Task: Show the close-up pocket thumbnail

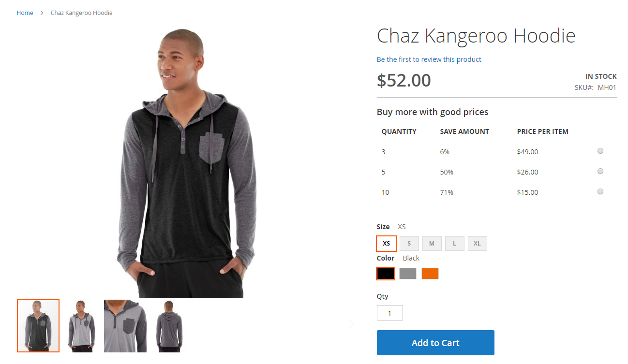Action: pos(125,326)
